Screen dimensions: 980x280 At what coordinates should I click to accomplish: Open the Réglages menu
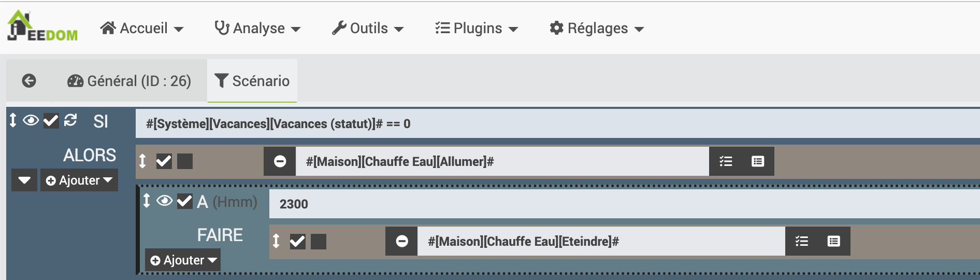click(597, 28)
